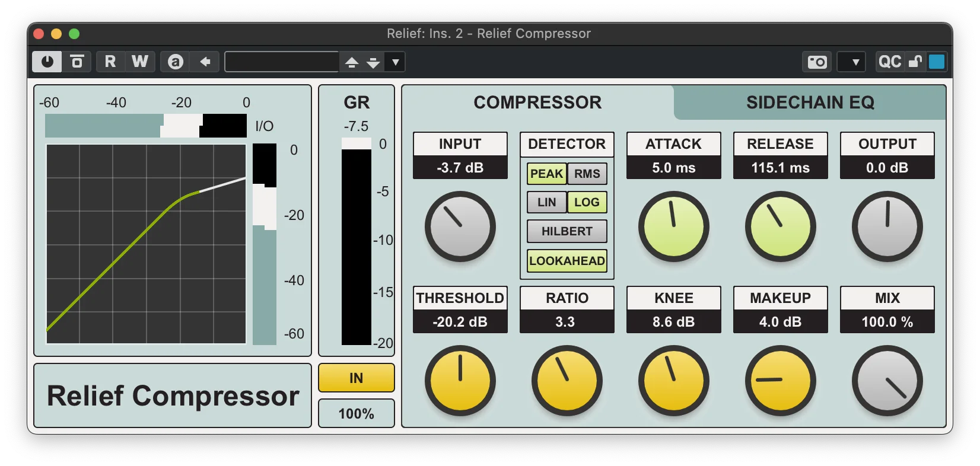Screen dimensions: 980x466
Task: Click the INPUT value -3.7 dB
Action: [460, 168]
